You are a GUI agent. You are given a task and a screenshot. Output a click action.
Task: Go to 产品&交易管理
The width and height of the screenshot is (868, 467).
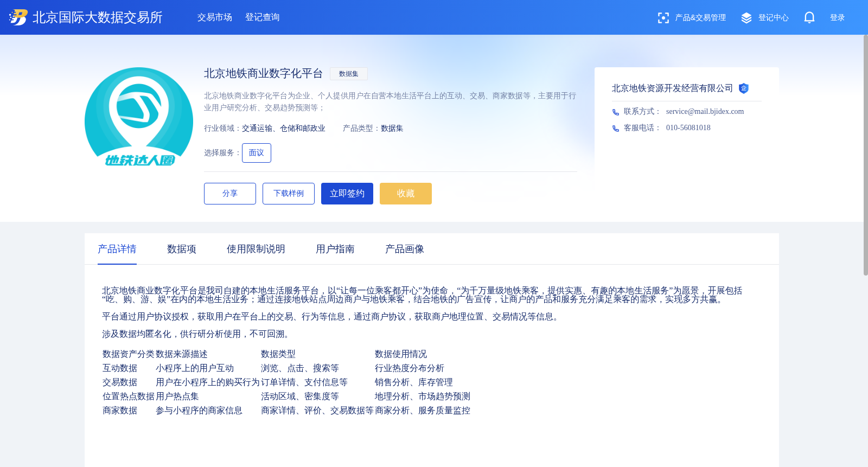tap(700, 18)
